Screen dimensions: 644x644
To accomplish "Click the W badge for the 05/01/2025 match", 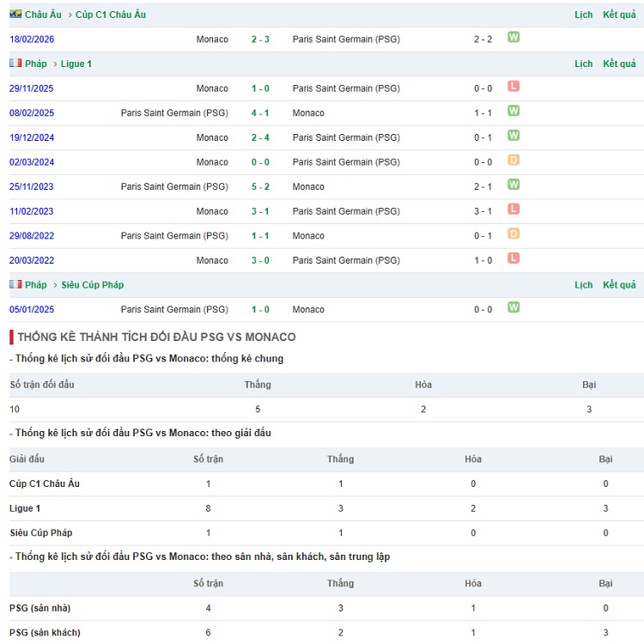I will click(x=513, y=307).
